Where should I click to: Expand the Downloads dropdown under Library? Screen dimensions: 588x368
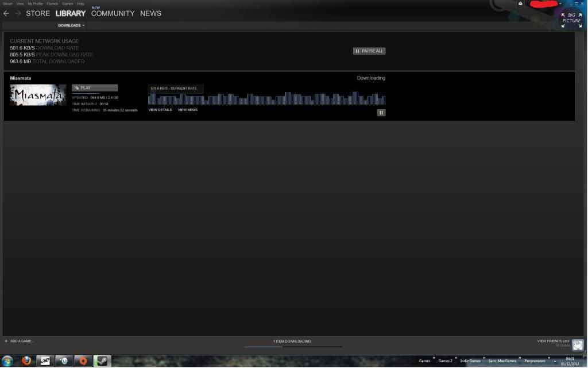[x=71, y=25]
